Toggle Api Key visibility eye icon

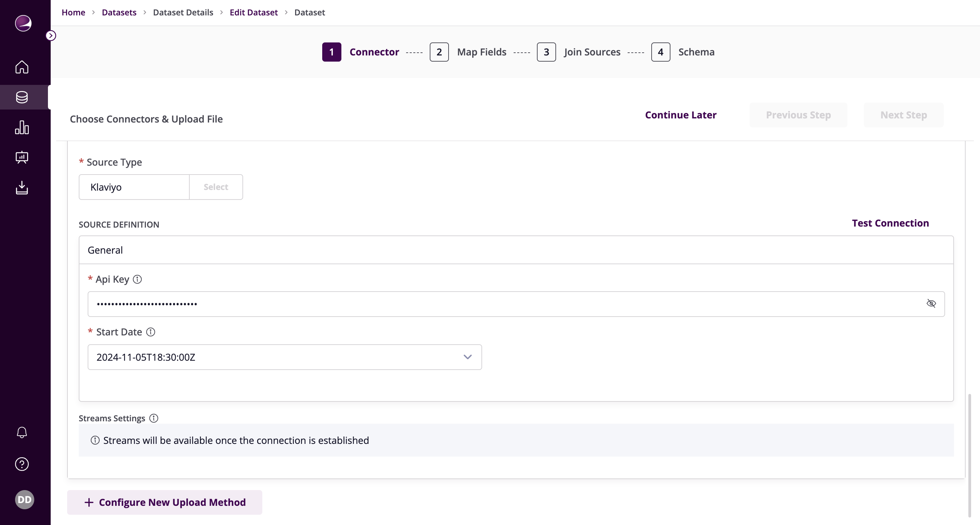pyautogui.click(x=931, y=303)
